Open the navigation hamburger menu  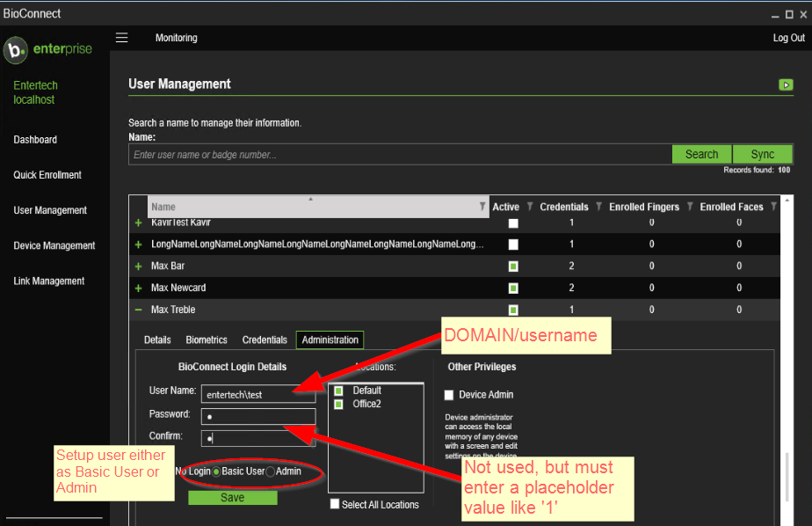click(121, 38)
